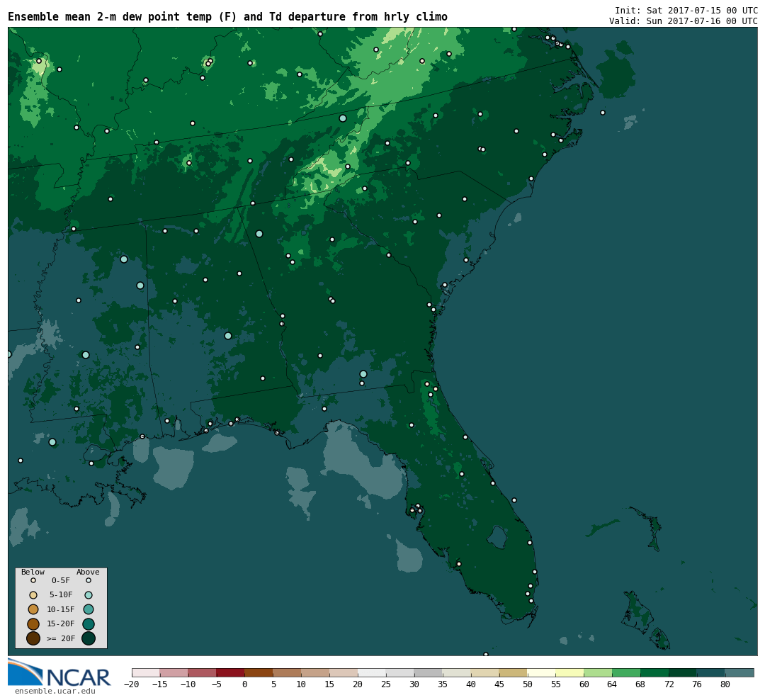Pick the 50 to 55 pale yellow swatch
This screenshot has width=765, height=700.
(542, 672)
